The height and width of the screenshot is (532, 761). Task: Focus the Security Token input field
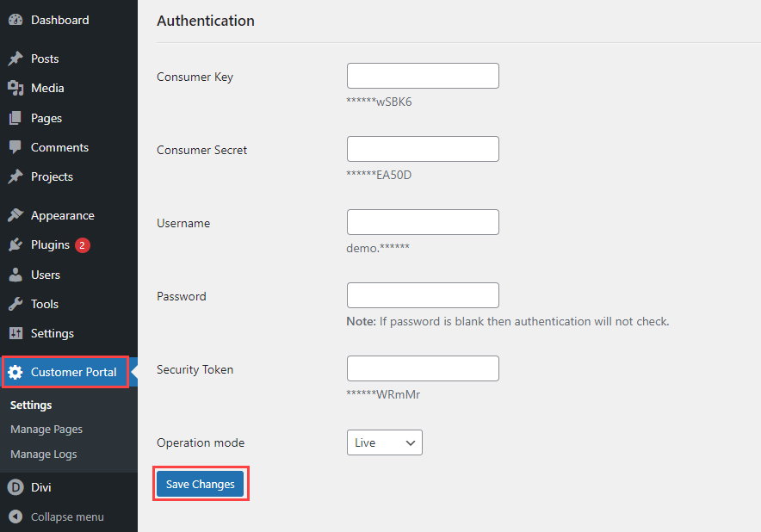pos(423,368)
